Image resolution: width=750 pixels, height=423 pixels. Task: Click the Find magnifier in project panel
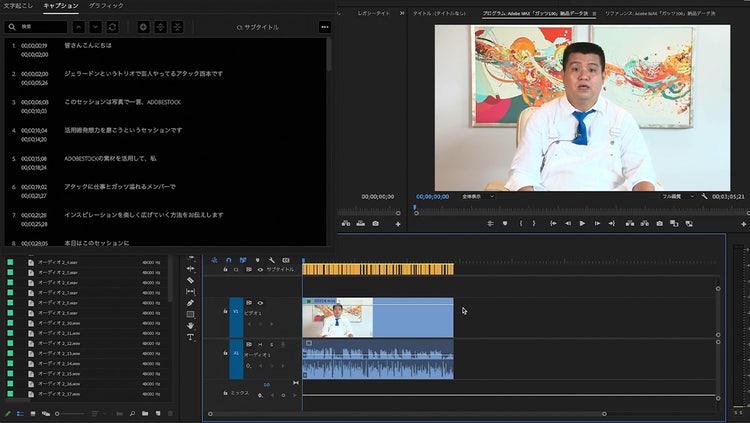click(x=132, y=413)
